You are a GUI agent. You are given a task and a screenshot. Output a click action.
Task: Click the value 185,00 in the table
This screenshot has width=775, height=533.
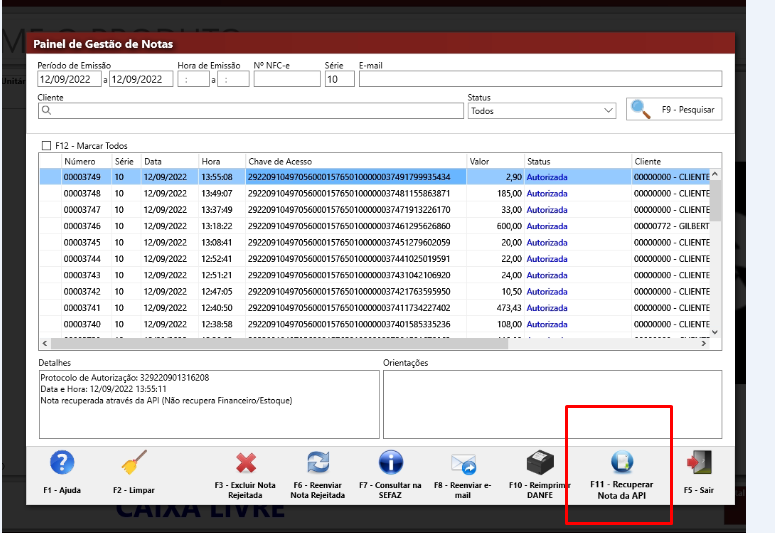pyautogui.click(x=509, y=193)
